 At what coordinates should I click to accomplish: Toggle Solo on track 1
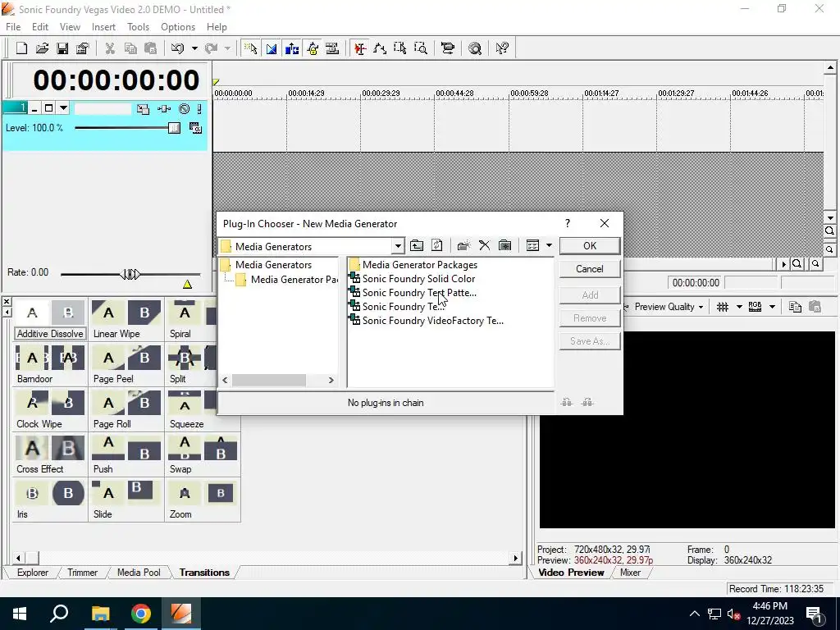[199, 109]
